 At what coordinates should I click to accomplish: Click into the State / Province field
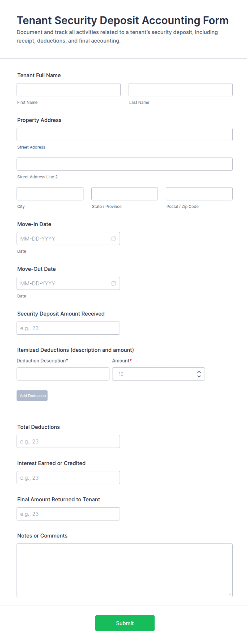(125, 194)
